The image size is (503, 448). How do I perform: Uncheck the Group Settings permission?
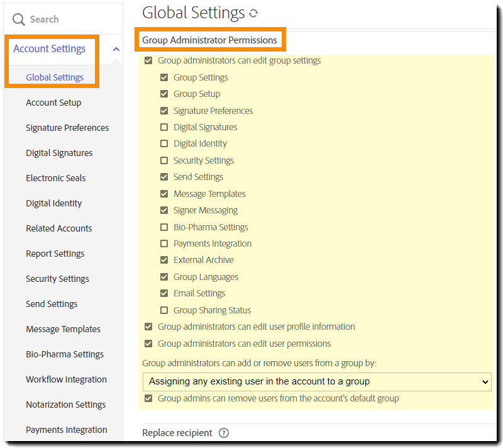(164, 77)
